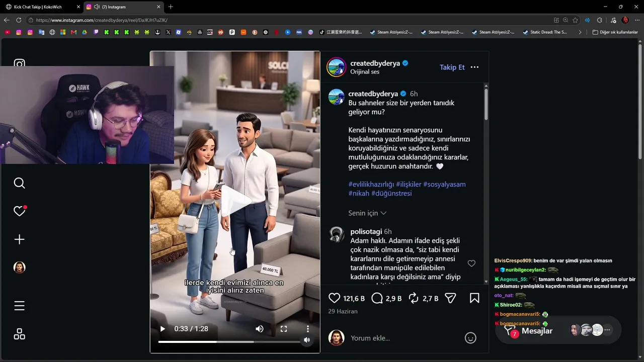Open the #evlilikhazırlığı hashtag
The image size is (644, 362).
click(x=371, y=184)
